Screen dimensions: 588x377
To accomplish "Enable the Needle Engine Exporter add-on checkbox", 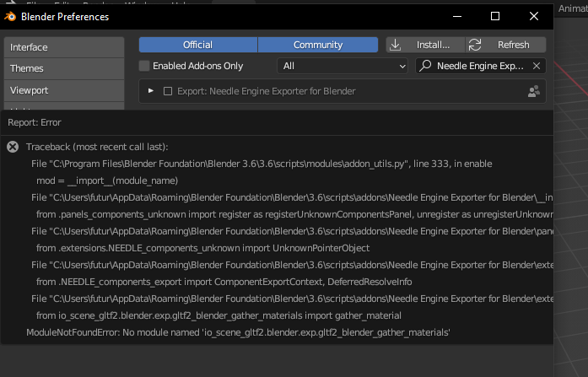I will (168, 91).
